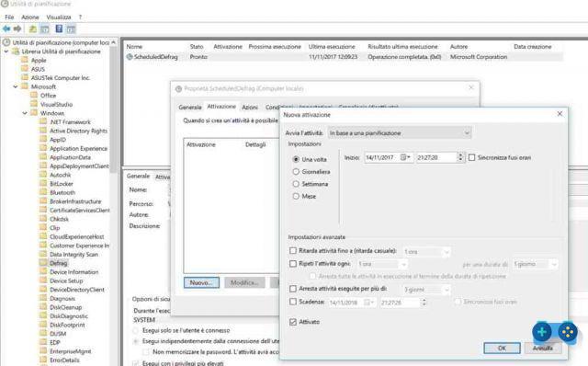This screenshot has height=366, width=588.
Task: Open the per una durata di dropdown
Action: click(535, 264)
